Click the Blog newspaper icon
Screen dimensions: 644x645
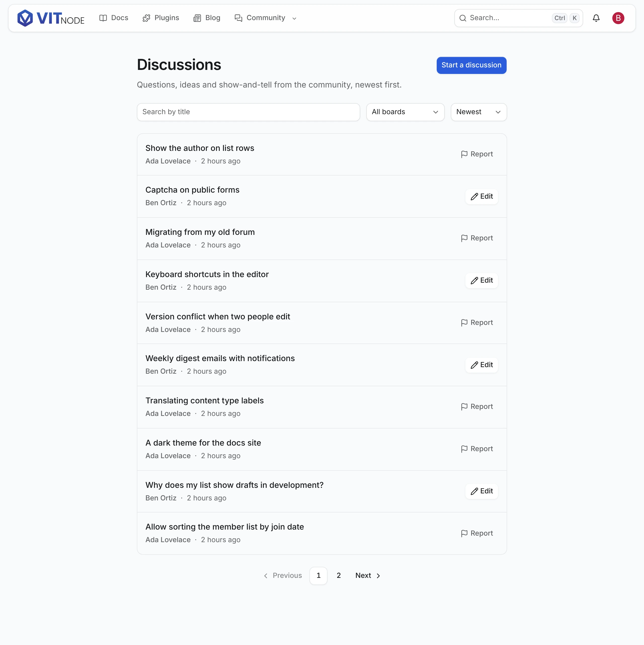point(197,18)
